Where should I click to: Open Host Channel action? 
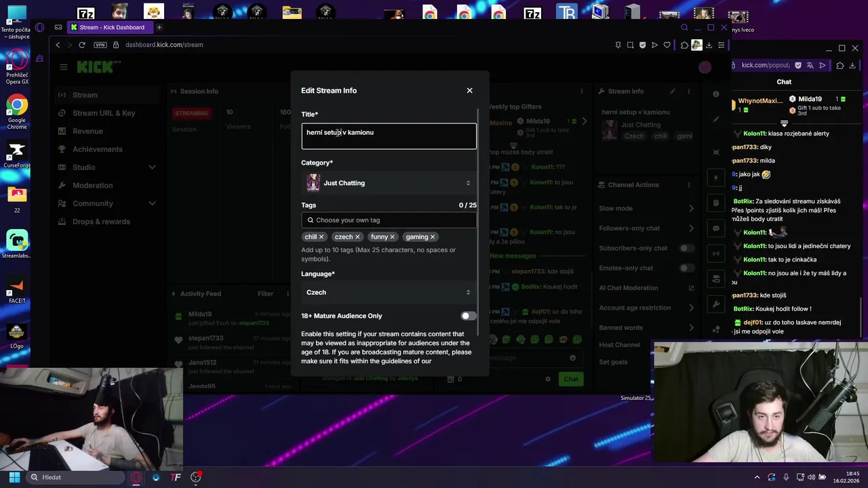619,344
